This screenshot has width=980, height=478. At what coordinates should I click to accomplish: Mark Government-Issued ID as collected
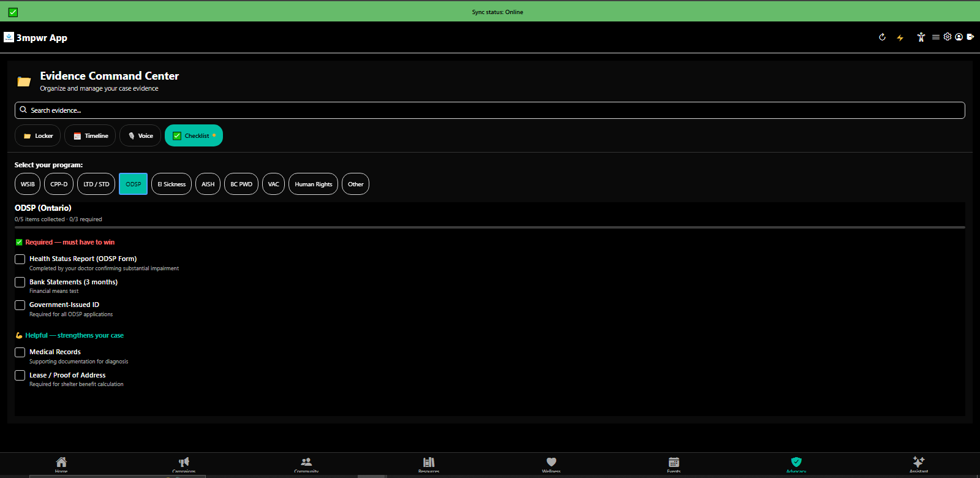click(20, 305)
